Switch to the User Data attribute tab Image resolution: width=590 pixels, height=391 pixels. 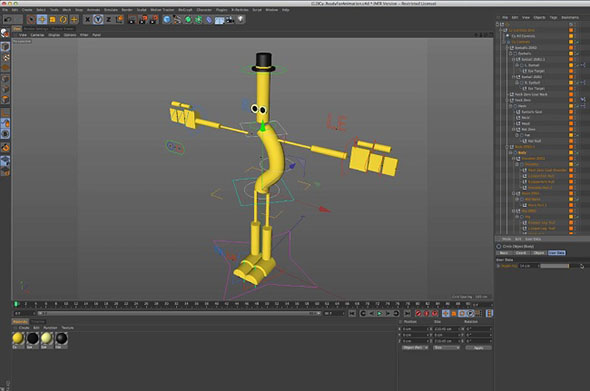557,253
